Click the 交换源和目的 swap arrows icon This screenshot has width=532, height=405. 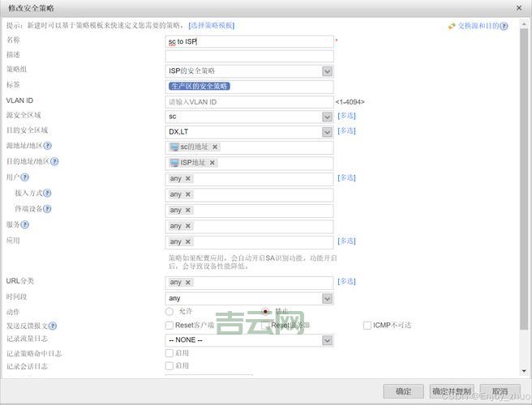pos(452,26)
